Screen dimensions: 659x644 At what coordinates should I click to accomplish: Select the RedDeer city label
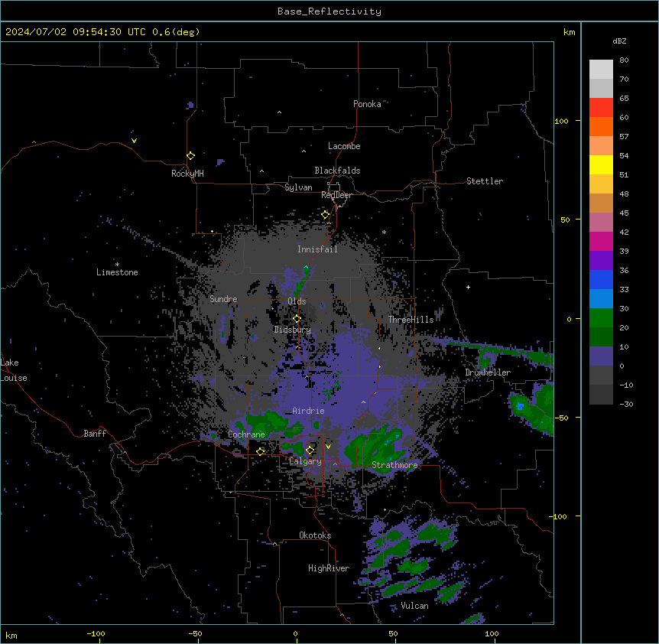(x=336, y=195)
